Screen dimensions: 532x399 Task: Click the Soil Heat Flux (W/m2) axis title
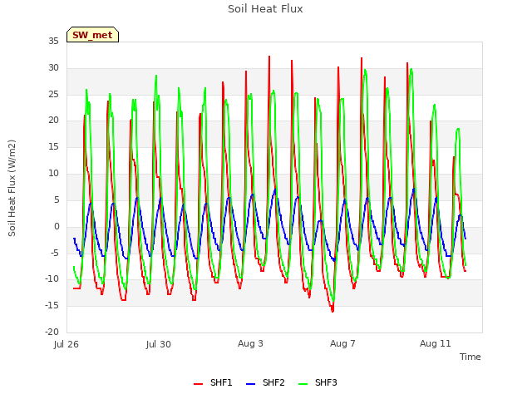12,188
